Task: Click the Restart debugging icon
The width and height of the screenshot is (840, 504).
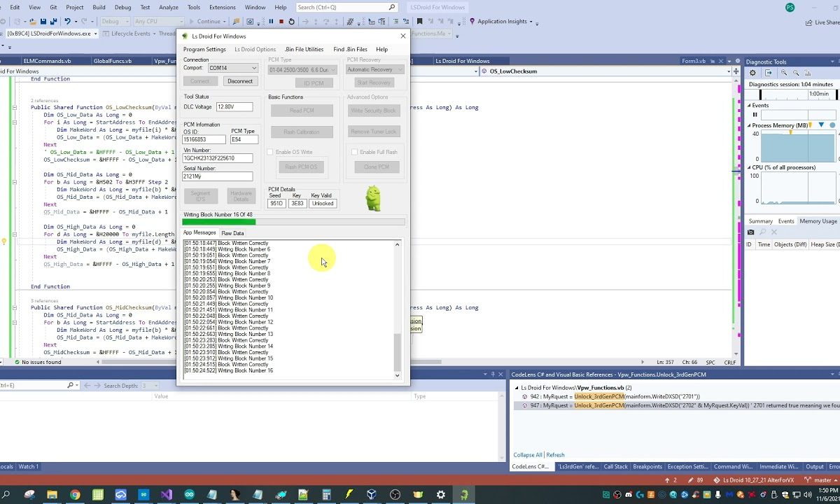Action: (291, 22)
